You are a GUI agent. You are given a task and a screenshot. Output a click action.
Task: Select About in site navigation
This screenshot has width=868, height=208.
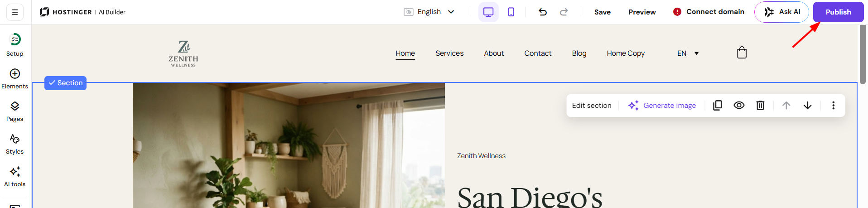(x=494, y=53)
